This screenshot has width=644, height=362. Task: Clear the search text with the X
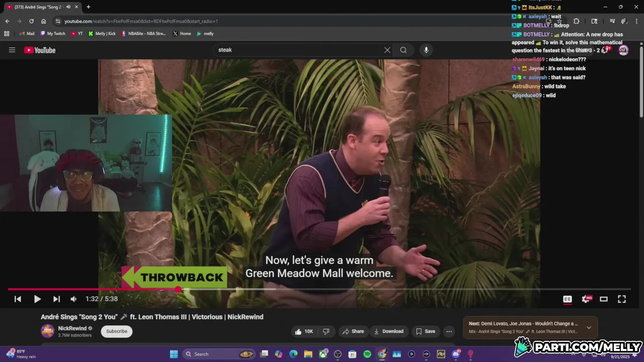point(387,50)
